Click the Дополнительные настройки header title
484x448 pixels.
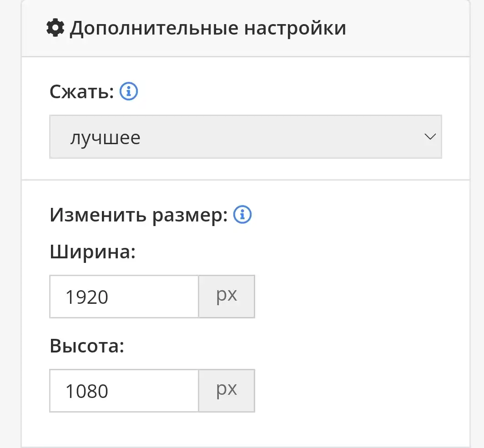[x=208, y=28]
